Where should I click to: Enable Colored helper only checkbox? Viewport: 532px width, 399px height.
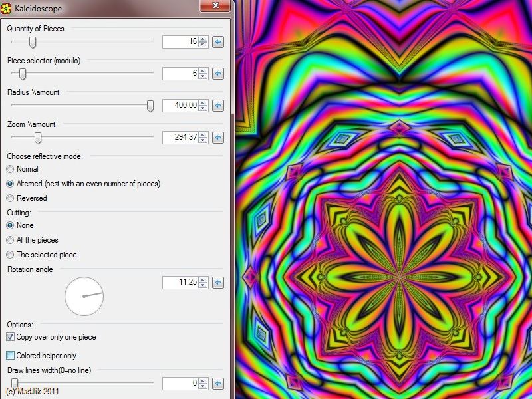(x=10, y=356)
